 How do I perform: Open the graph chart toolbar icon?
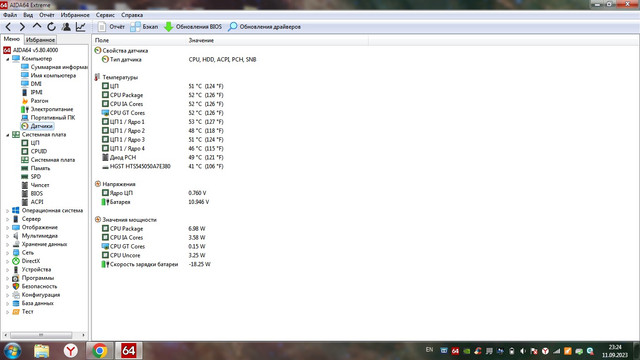(x=80, y=27)
